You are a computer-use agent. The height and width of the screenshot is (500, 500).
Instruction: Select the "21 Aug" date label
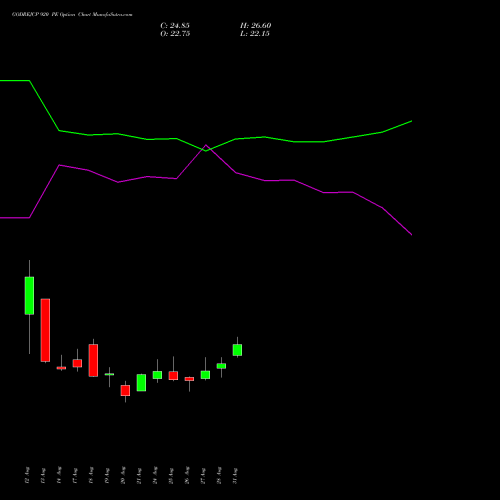point(139,475)
